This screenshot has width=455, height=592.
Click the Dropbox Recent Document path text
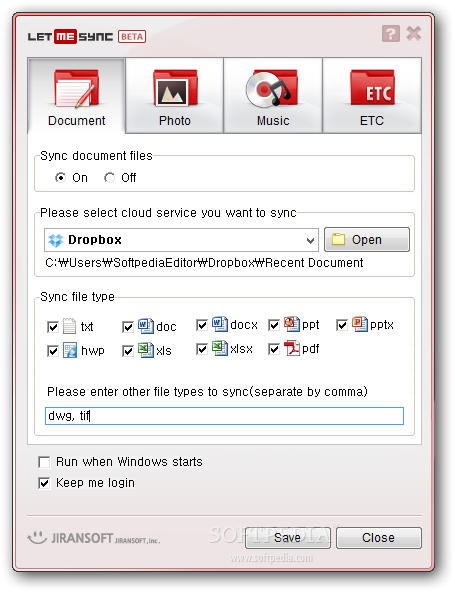click(204, 263)
